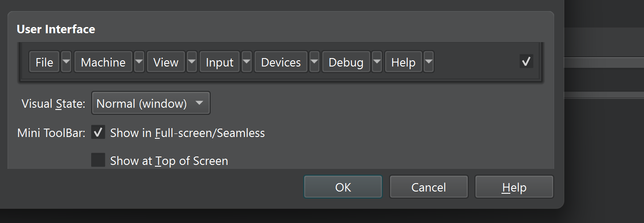Screen dimensions: 644x223
Task: Expand the arrow next to Machine
Action: click(x=139, y=62)
